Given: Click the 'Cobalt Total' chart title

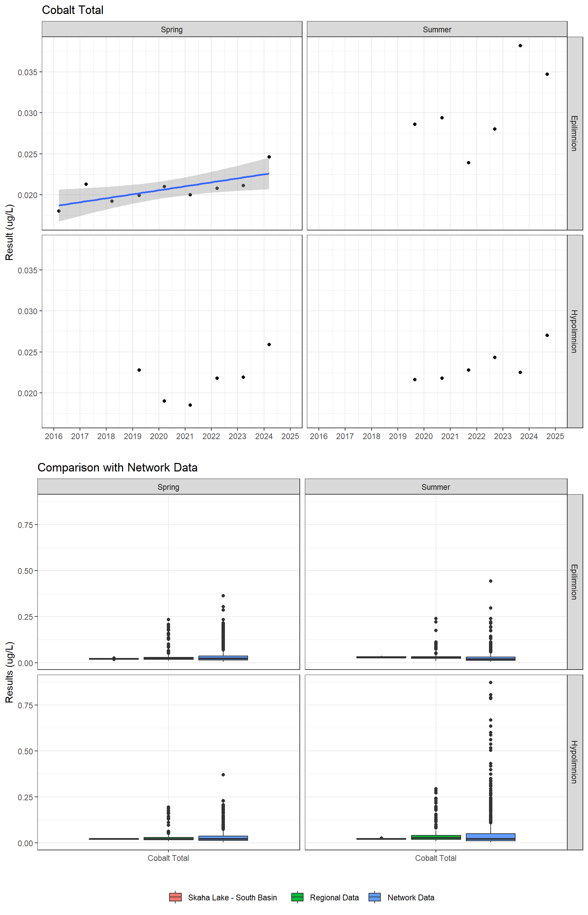Looking at the screenshot, I should point(72,10).
